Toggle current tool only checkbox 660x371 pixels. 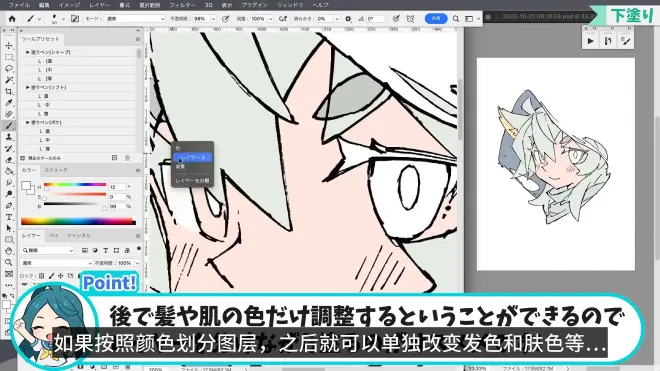coord(23,158)
